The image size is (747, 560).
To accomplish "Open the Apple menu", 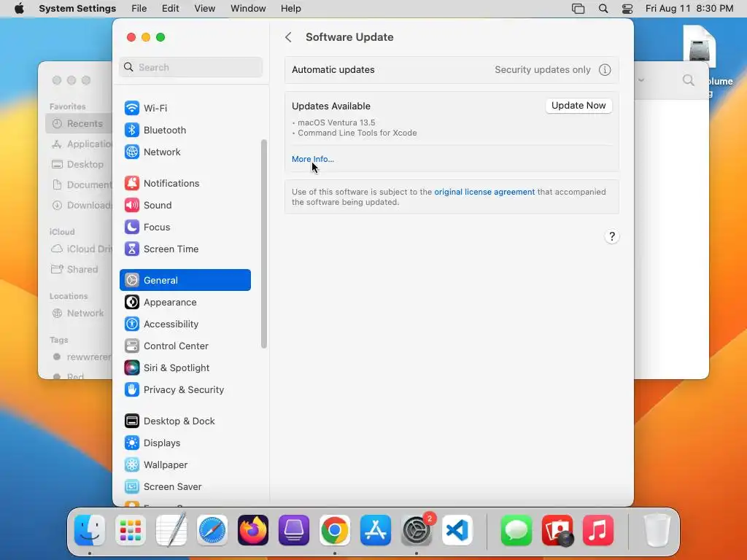I will tap(19, 9).
